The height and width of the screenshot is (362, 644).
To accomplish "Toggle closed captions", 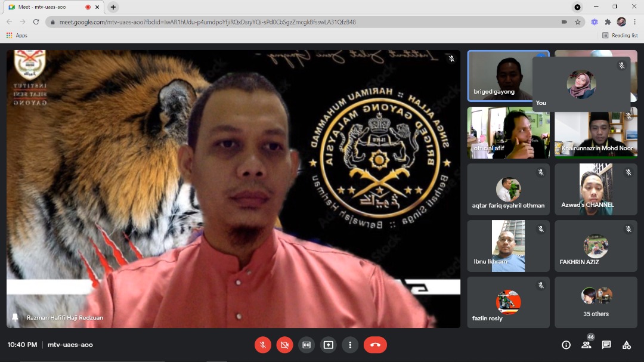I will pos(306,345).
